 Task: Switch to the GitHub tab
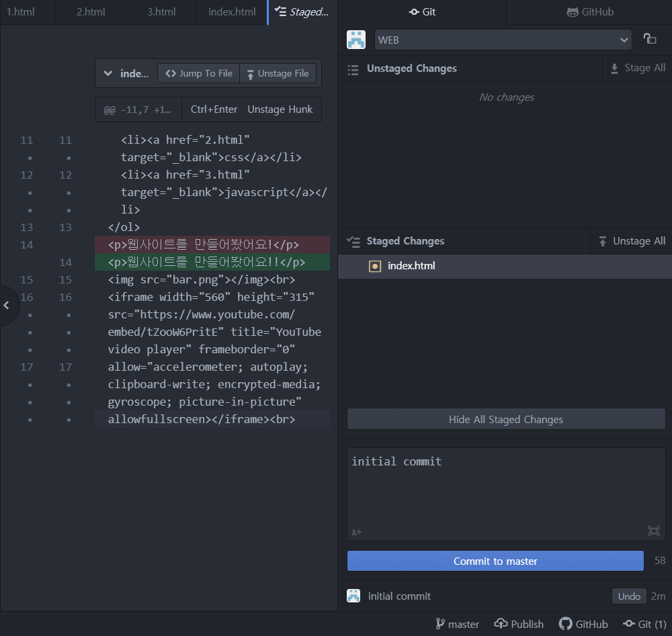click(590, 11)
